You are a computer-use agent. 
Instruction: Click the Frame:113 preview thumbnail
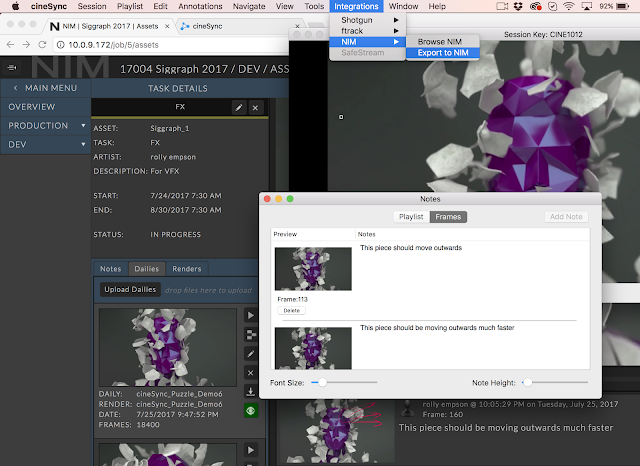click(313, 269)
